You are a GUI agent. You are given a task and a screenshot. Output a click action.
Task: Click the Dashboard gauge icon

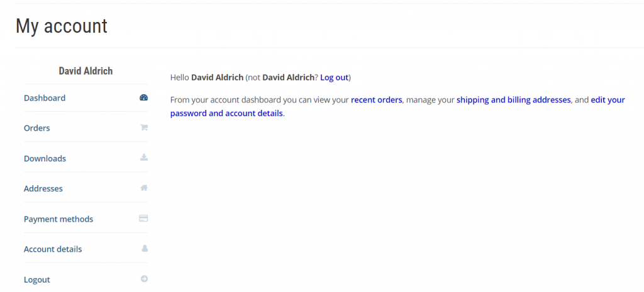click(x=143, y=98)
